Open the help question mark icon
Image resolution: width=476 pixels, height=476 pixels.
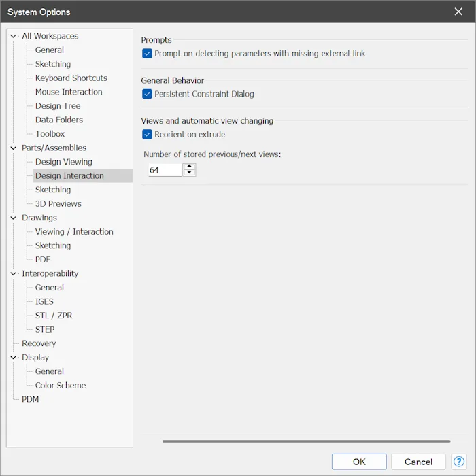(x=459, y=462)
